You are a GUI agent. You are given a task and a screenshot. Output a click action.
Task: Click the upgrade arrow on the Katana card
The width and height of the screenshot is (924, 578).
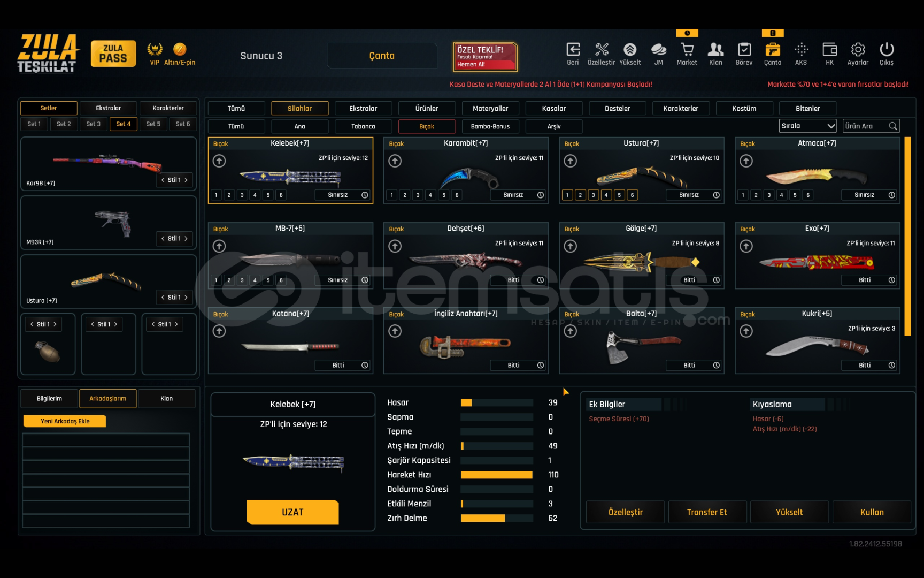[x=219, y=331]
